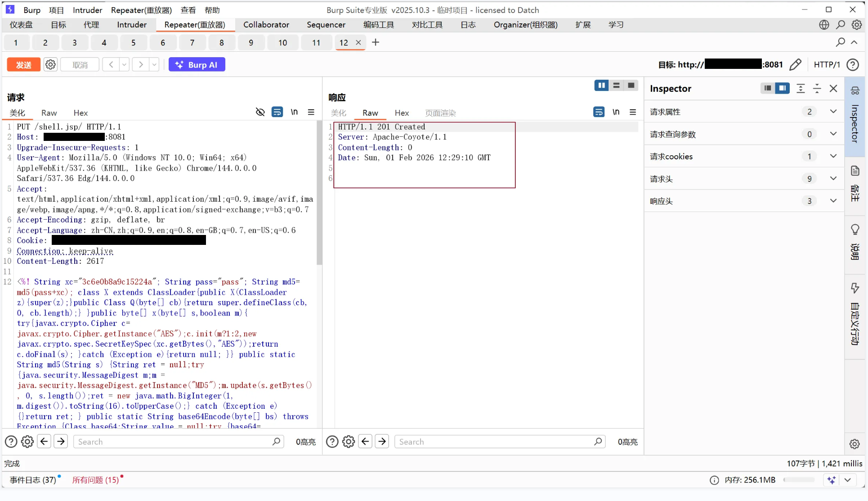This screenshot has width=868, height=501.
Task: Click the memory info icon in status bar
Action: coord(714,480)
